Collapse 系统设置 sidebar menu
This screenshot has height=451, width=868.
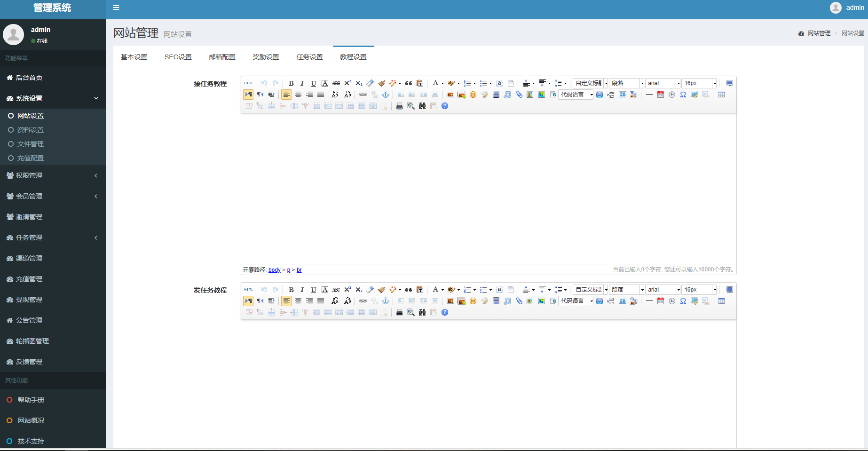53,98
